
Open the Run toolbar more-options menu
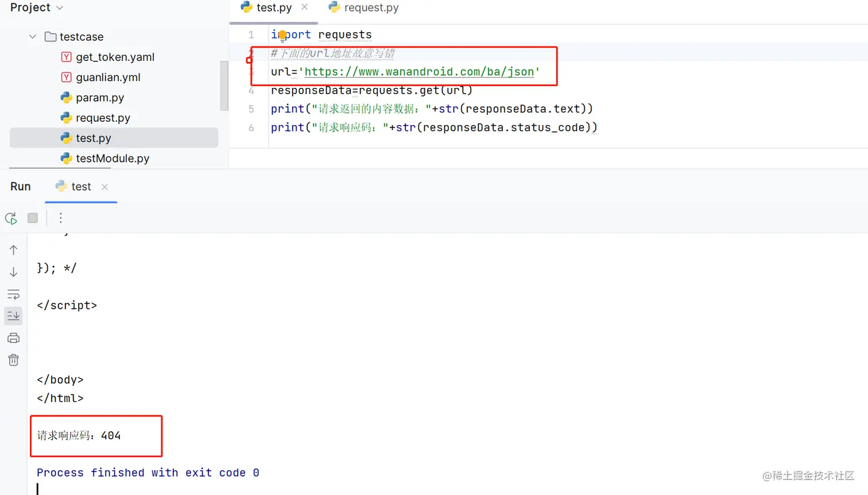61,218
